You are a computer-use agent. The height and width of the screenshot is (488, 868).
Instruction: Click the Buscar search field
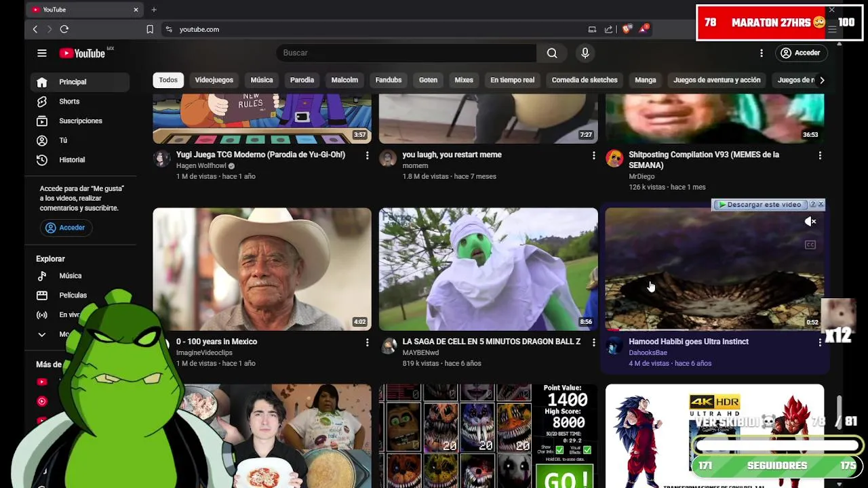(x=406, y=53)
